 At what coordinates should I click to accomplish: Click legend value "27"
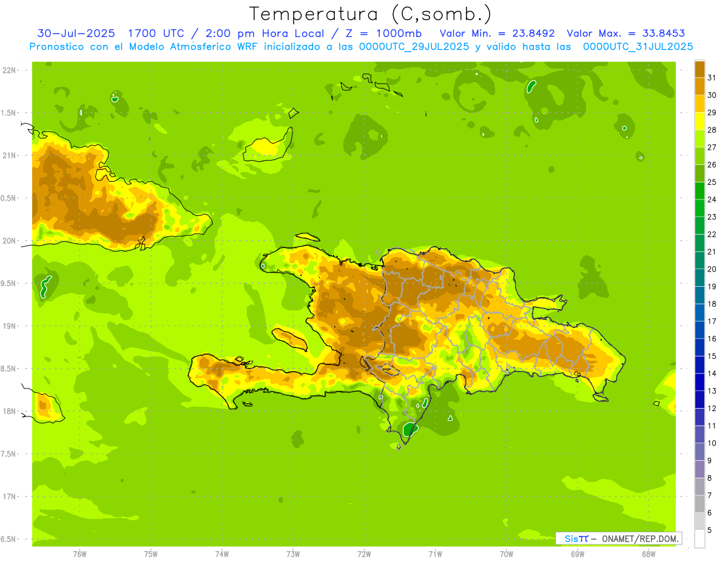coord(712,147)
